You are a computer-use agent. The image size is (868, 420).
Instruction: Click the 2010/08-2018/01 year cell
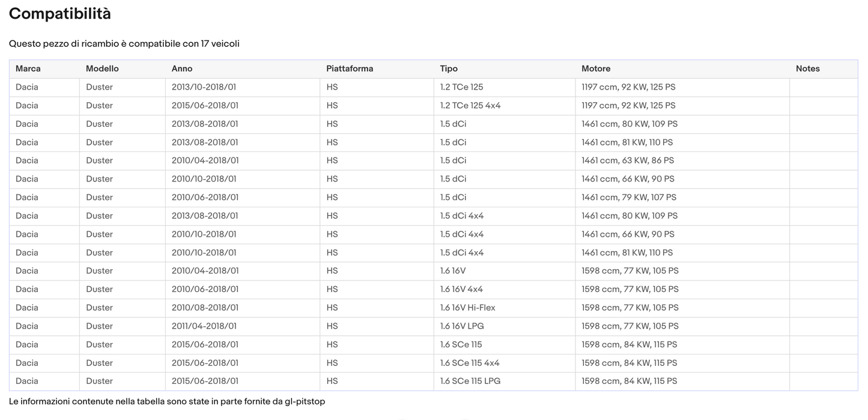[205, 308]
